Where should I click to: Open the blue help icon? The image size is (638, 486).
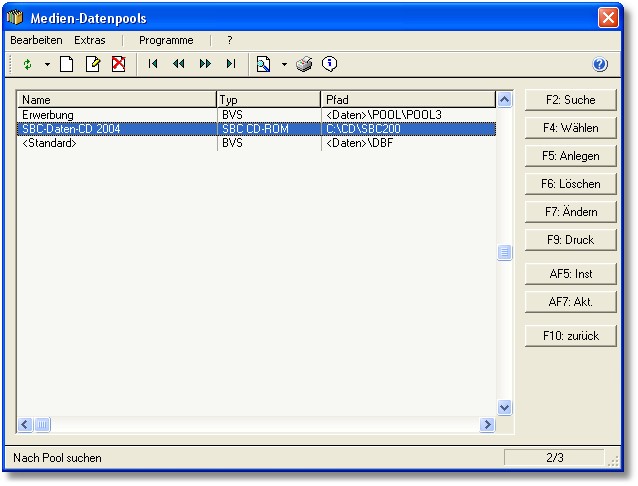600,64
